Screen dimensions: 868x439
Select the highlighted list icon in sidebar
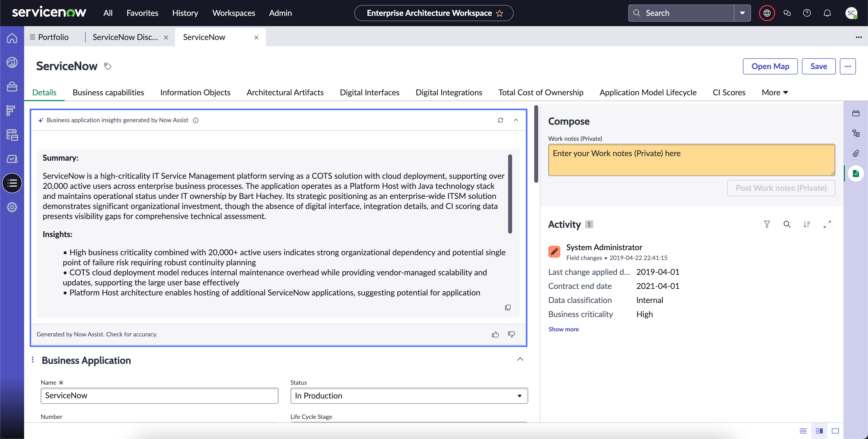(12, 183)
